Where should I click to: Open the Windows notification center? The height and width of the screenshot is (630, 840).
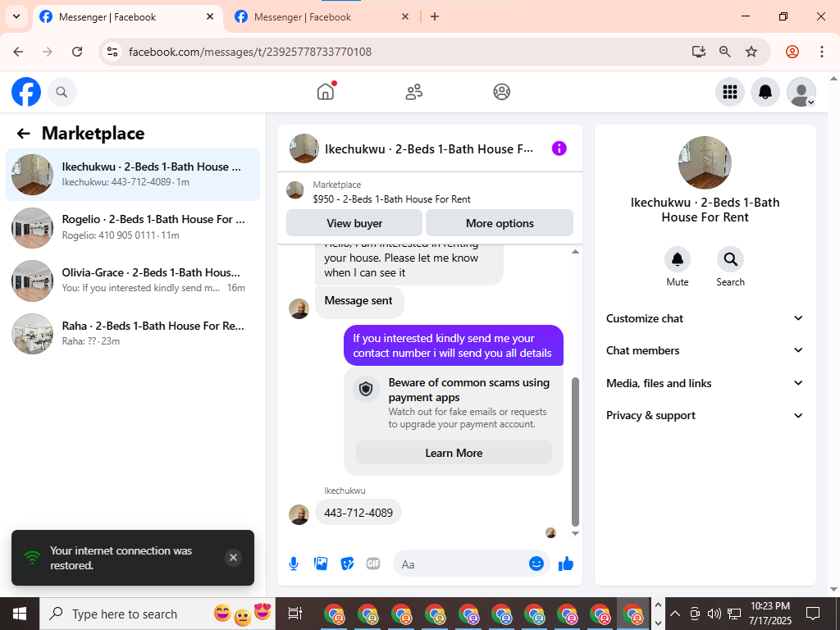tap(813, 614)
